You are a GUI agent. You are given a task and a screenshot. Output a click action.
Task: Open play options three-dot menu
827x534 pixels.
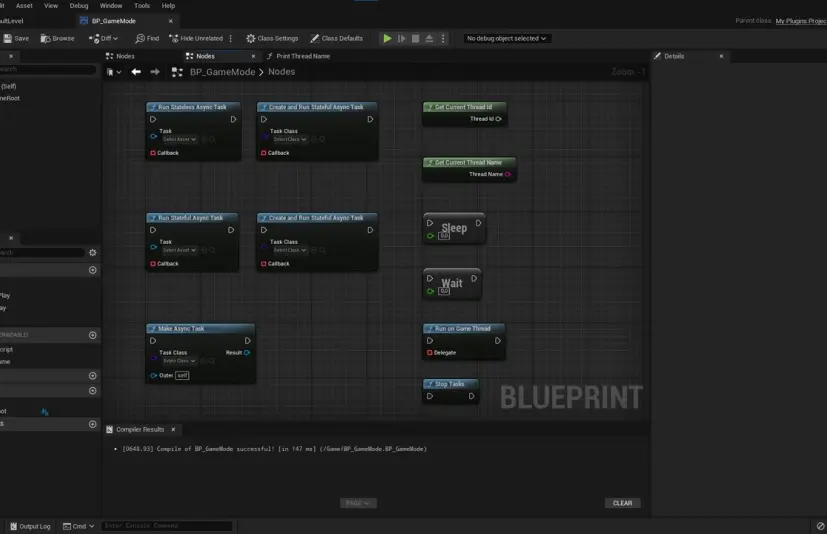(443, 39)
